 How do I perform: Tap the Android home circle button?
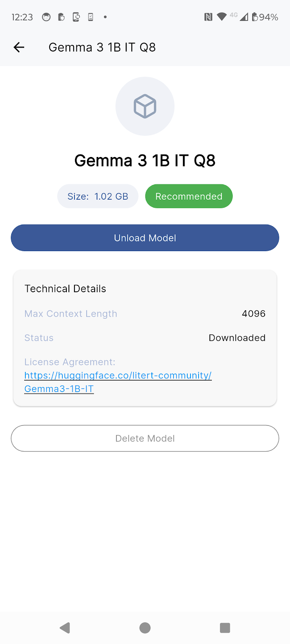(x=145, y=628)
